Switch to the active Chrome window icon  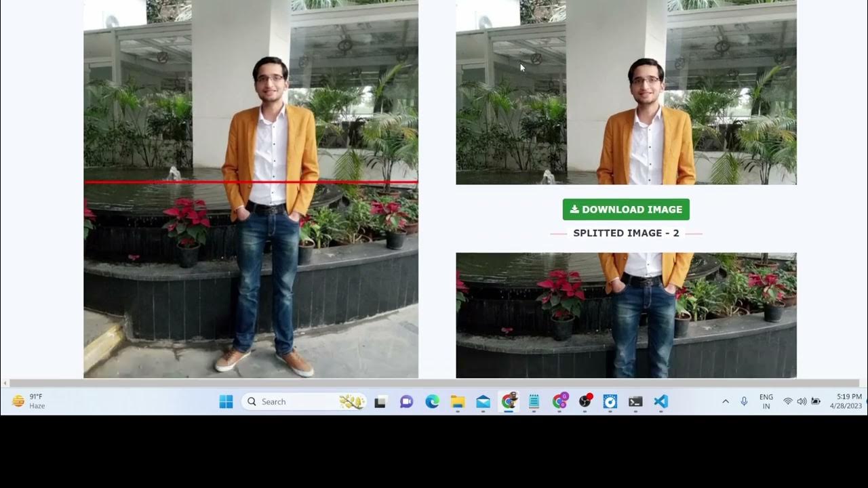point(509,402)
